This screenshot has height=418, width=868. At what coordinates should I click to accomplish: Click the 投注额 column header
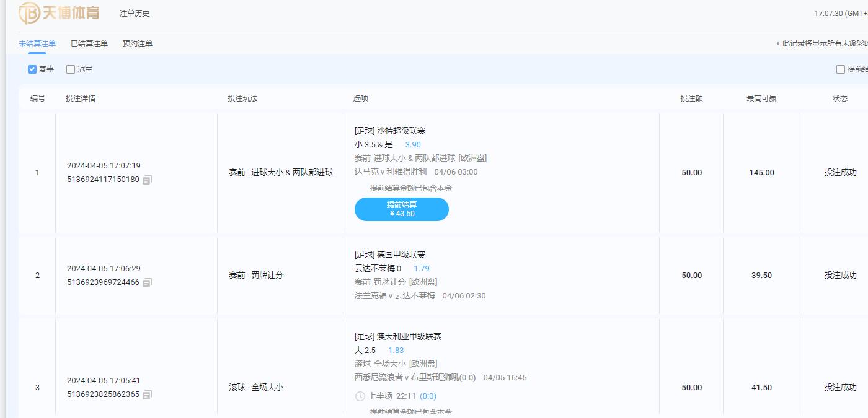click(x=691, y=98)
